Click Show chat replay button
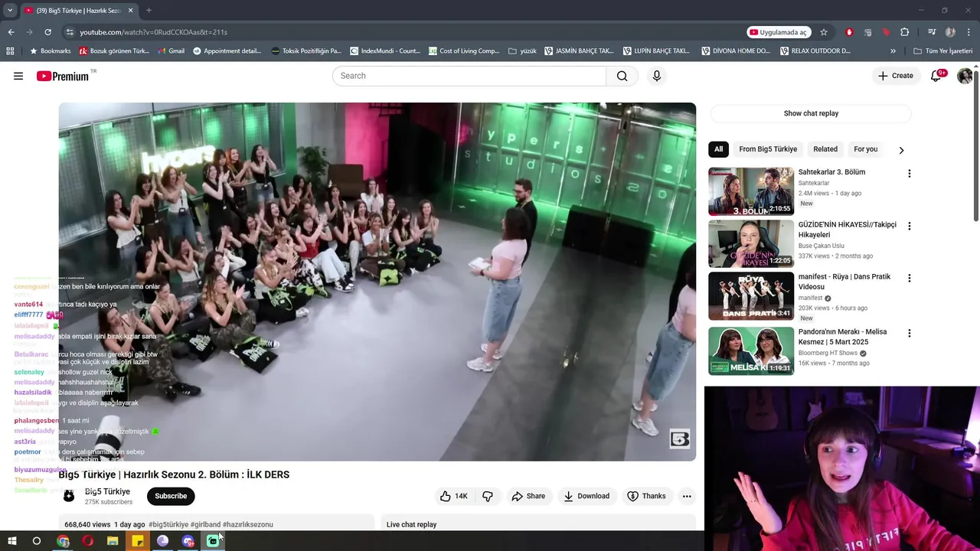Viewport: 980px width, 551px height. tap(811, 113)
